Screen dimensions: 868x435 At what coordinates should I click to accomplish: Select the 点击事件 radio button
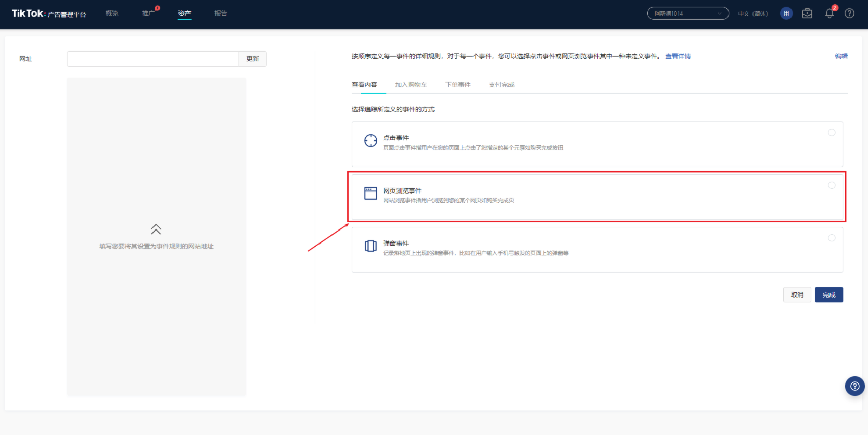pyautogui.click(x=832, y=133)
